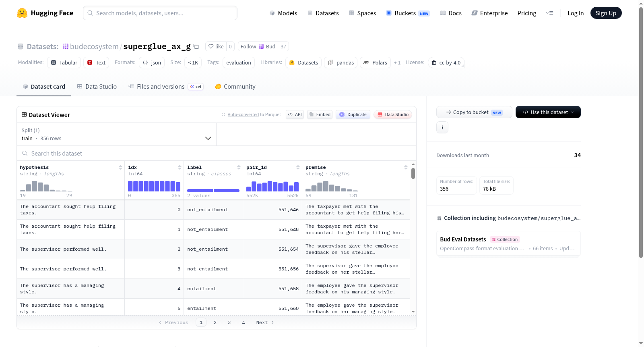Image resolution: width=644 pixels, height=347 pixels.
Task: Open the cc-by-4.0 license tag
Action: (x=446, y=62)
